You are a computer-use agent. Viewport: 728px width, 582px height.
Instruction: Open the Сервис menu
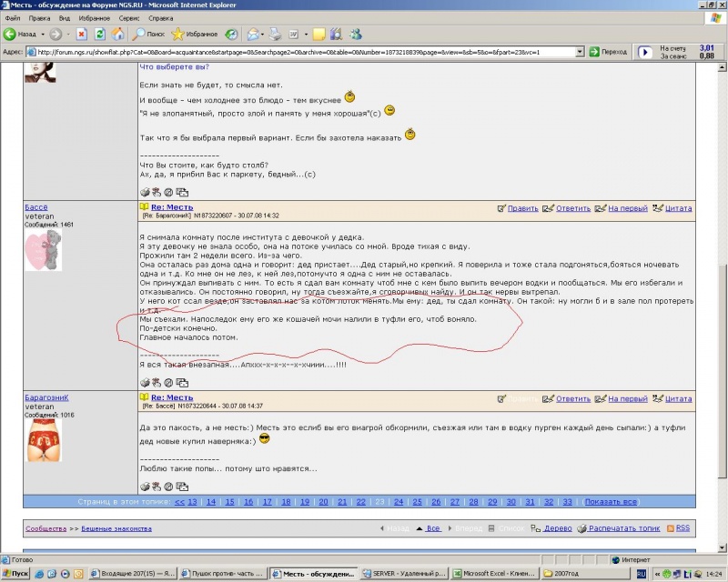pos(129,17)
